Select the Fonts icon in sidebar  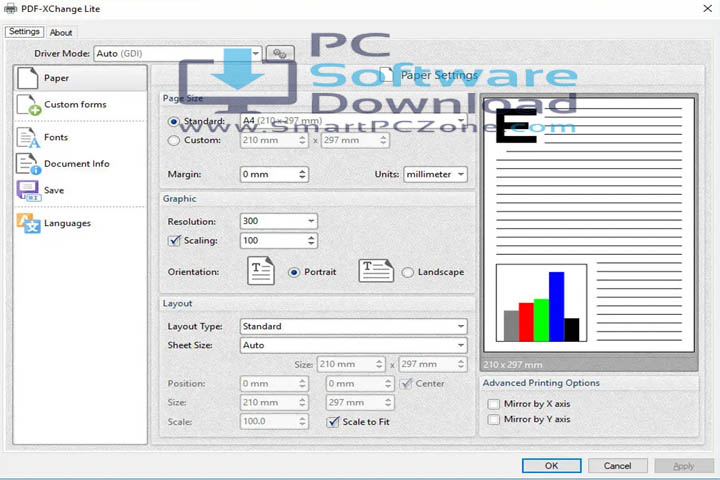click(28, 137)
